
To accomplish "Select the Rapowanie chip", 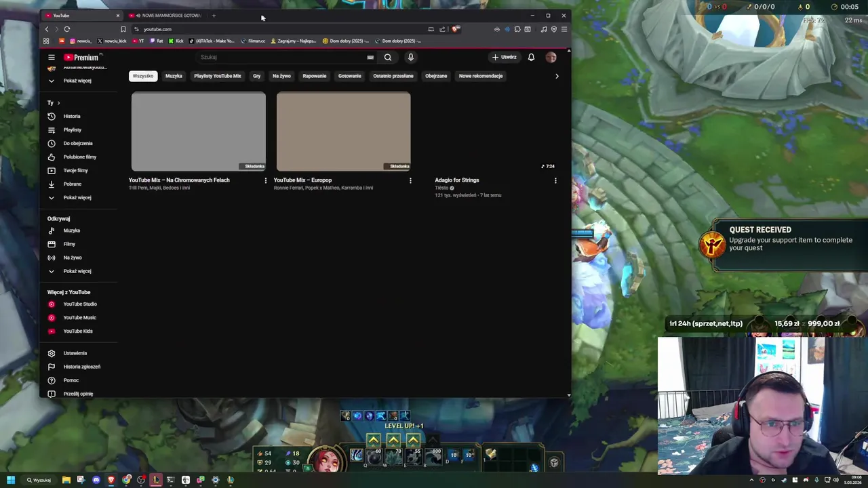I will 314,76.
